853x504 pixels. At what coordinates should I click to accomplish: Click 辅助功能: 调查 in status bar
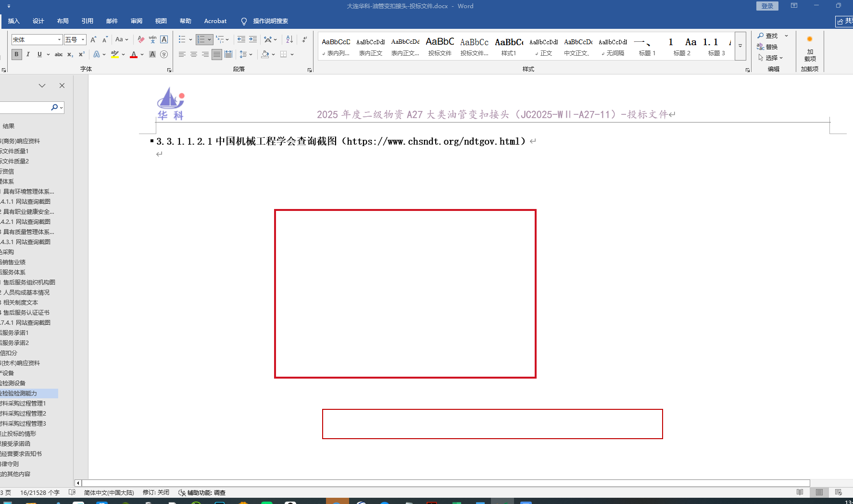(x=202, y=492)
